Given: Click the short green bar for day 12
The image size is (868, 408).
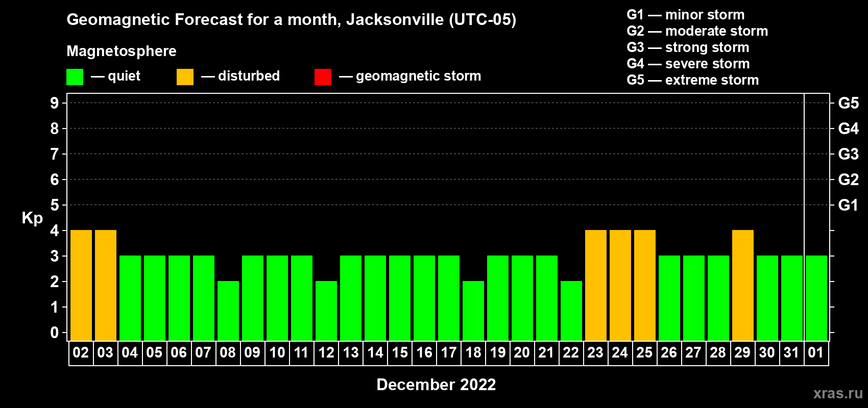Looking at the screenshot, I should point(326,311).
